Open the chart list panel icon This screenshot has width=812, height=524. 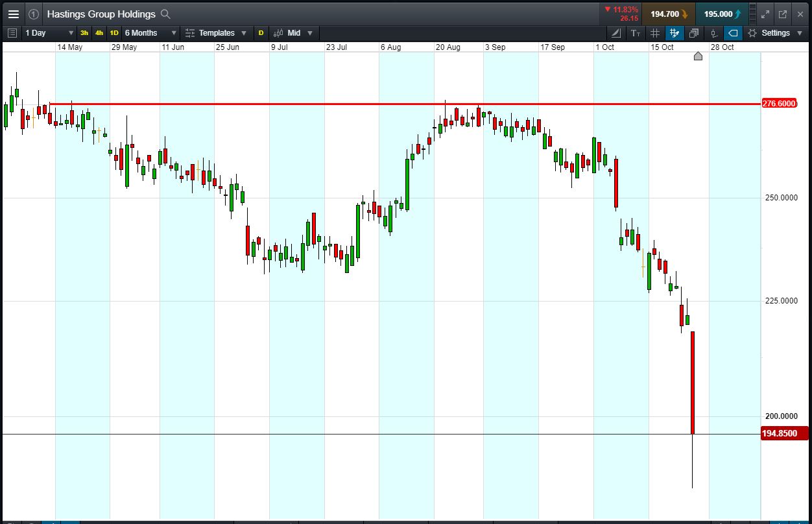12,33
